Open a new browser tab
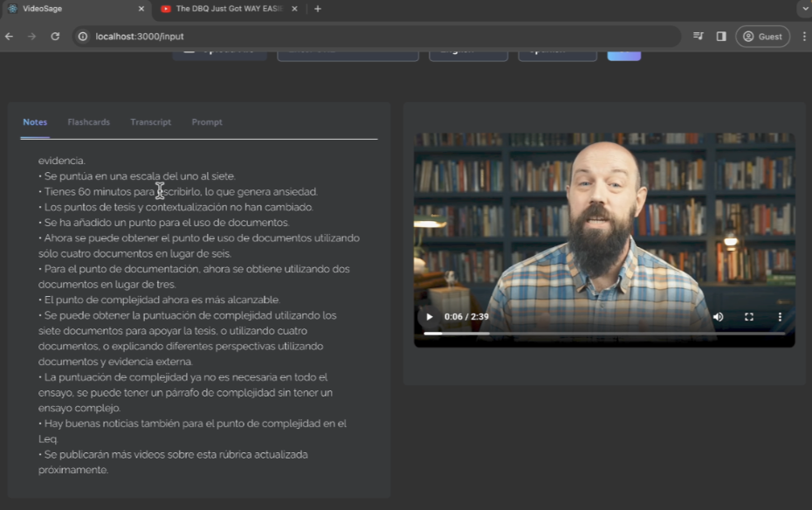 [318, 9]
